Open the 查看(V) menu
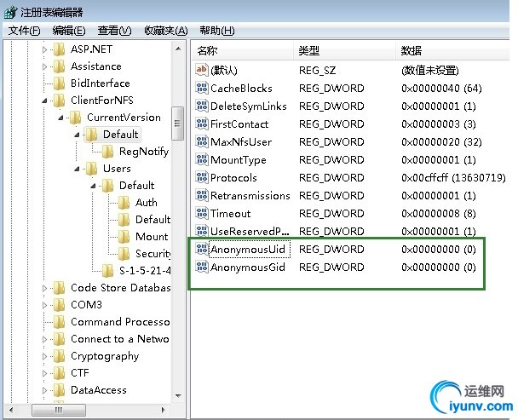 click(114, 31)
